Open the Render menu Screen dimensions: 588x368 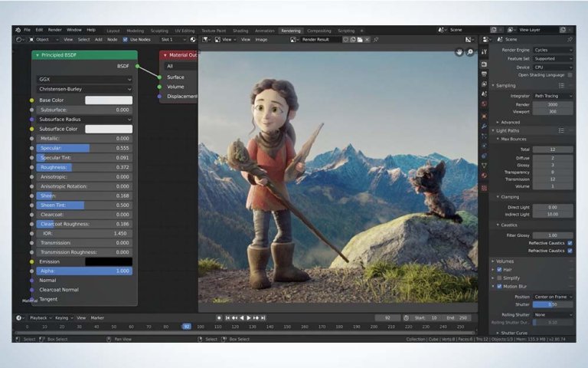(55, 30)
